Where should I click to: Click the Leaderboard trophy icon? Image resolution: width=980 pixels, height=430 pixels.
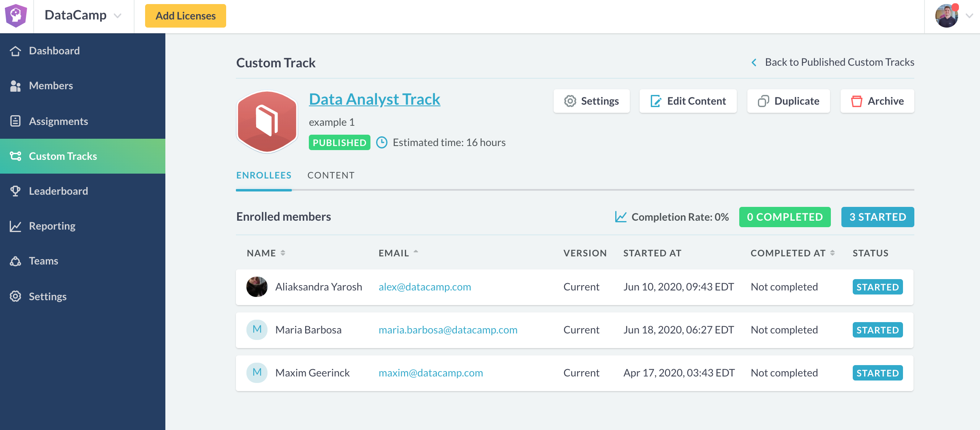click(15, 191)
